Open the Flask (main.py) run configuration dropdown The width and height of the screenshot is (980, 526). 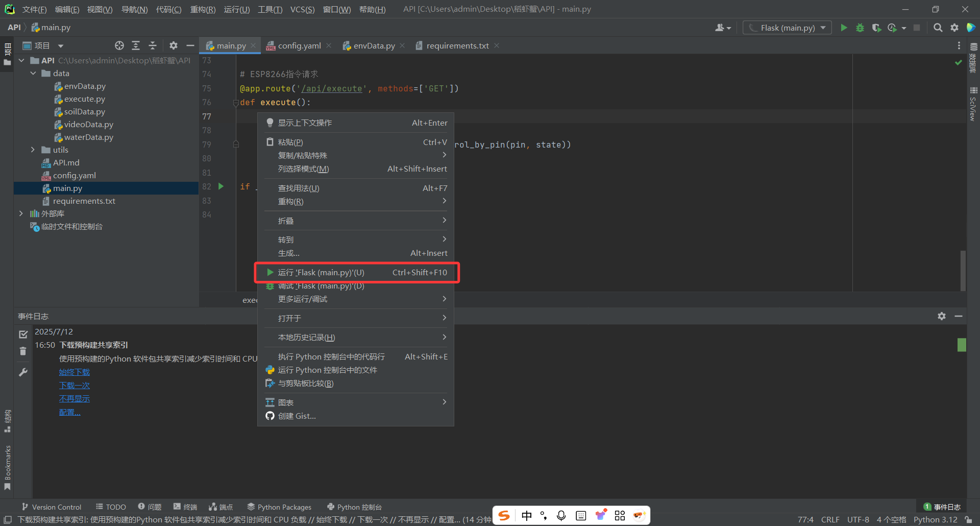point(787,28)
